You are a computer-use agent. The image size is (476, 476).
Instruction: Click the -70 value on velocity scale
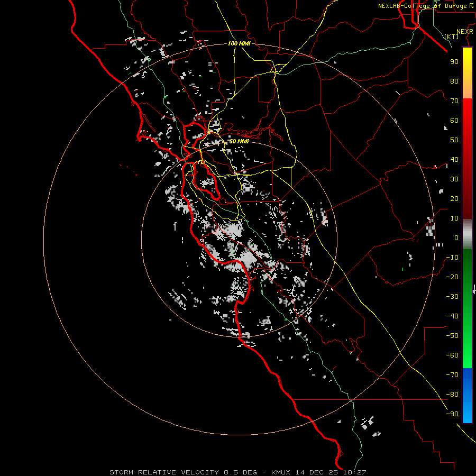452,375
